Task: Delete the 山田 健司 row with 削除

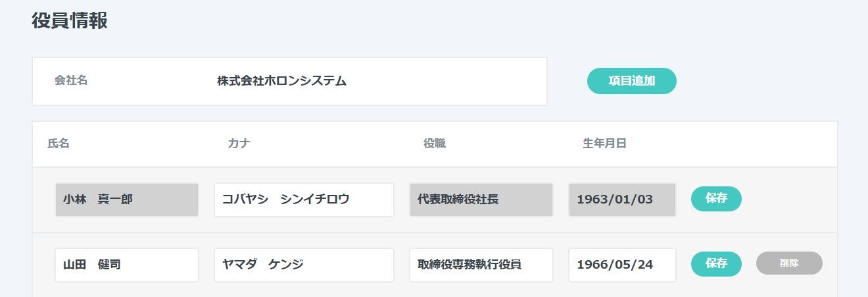Action: (789, 263)
